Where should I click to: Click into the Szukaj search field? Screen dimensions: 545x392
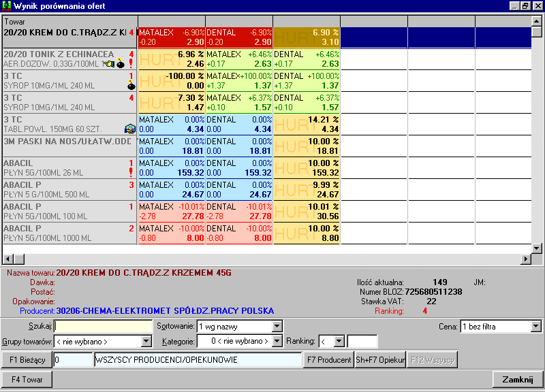pos(104,327)
